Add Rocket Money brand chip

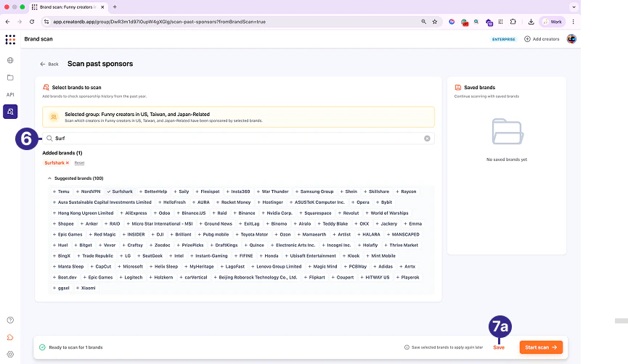(233, 202)
